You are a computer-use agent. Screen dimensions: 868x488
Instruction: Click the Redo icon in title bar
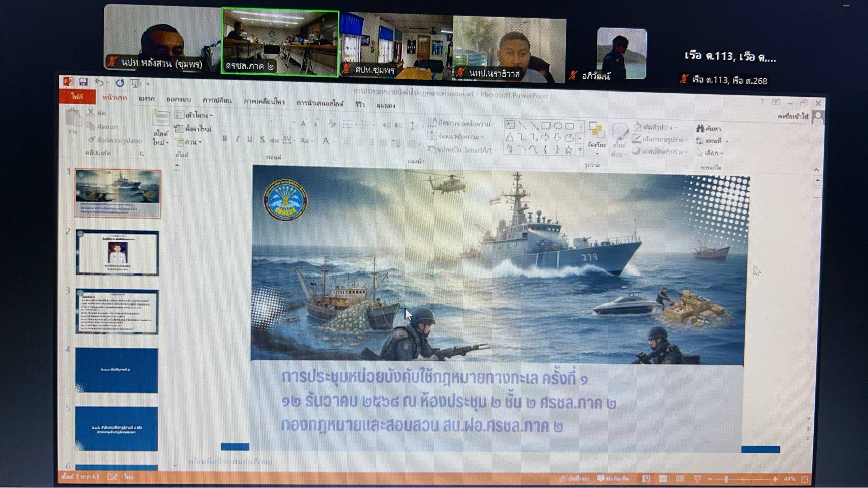coord(120,83)
